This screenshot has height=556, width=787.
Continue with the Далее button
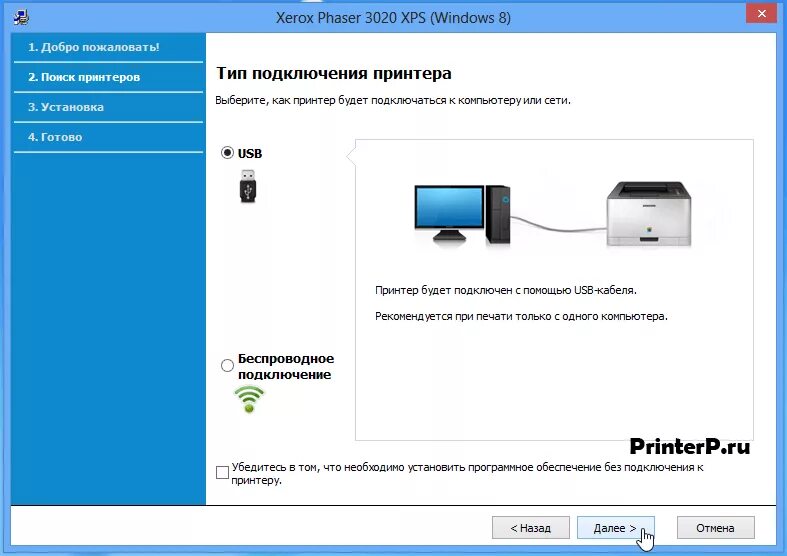coord(615,527)
